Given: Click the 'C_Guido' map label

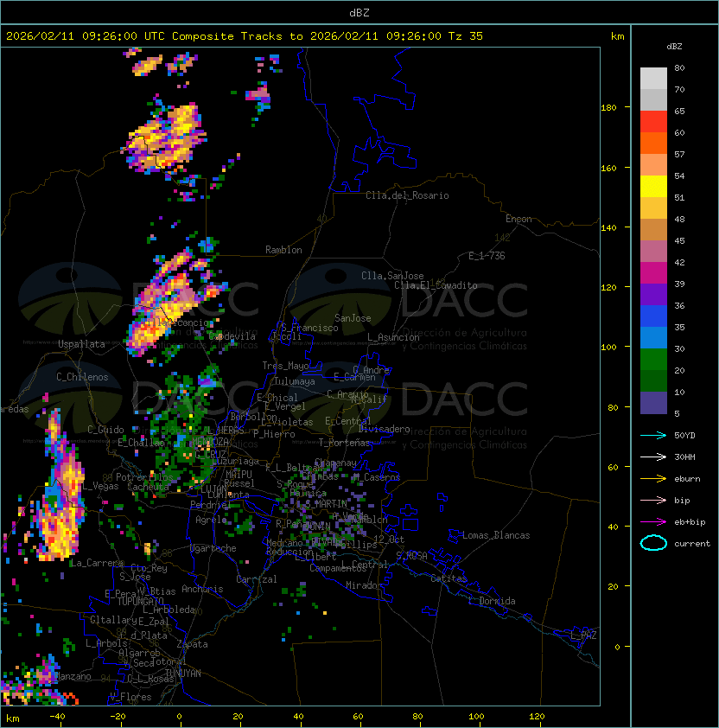Looking at the screenshot, I should click(105, 430).
